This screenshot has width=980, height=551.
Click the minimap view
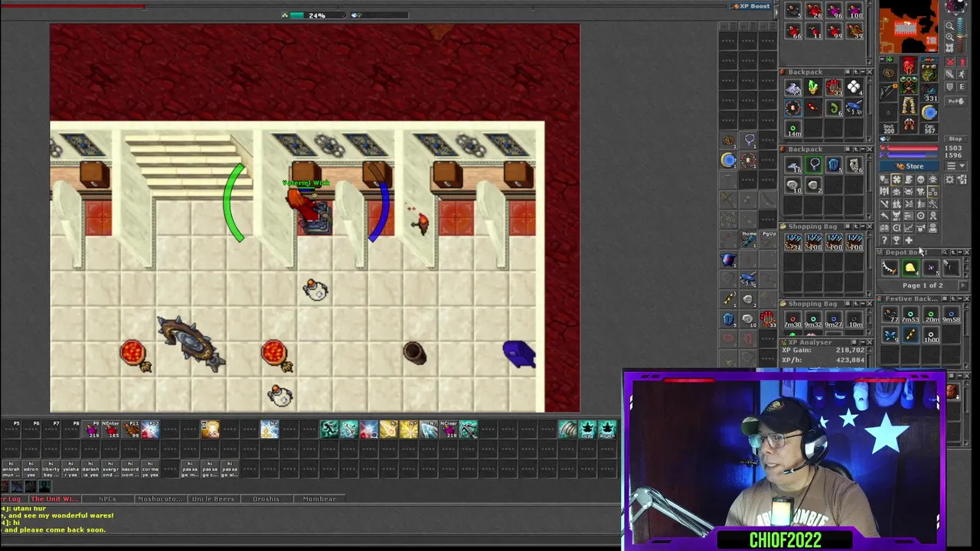[908, 27]
